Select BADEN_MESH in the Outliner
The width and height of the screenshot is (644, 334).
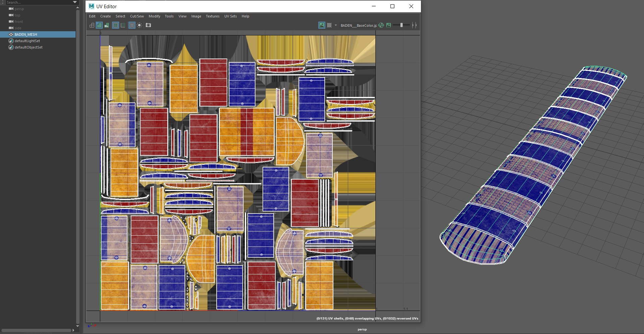point(26,35)
